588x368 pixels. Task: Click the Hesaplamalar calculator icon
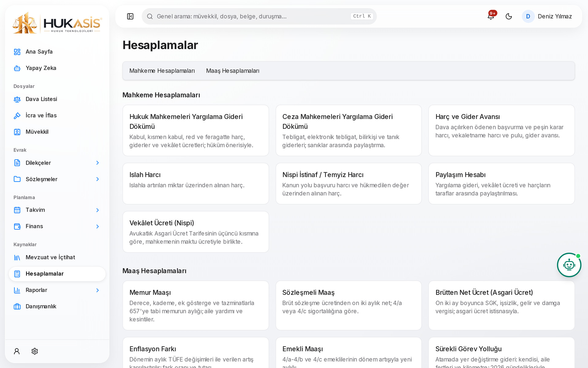click(x=17, y=274)
